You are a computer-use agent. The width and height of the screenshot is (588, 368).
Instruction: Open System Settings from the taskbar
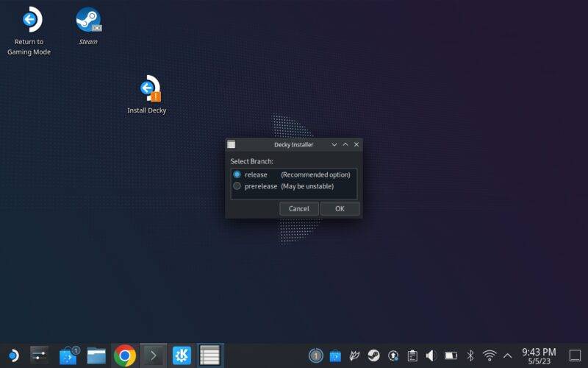click(x=40, y=356)
